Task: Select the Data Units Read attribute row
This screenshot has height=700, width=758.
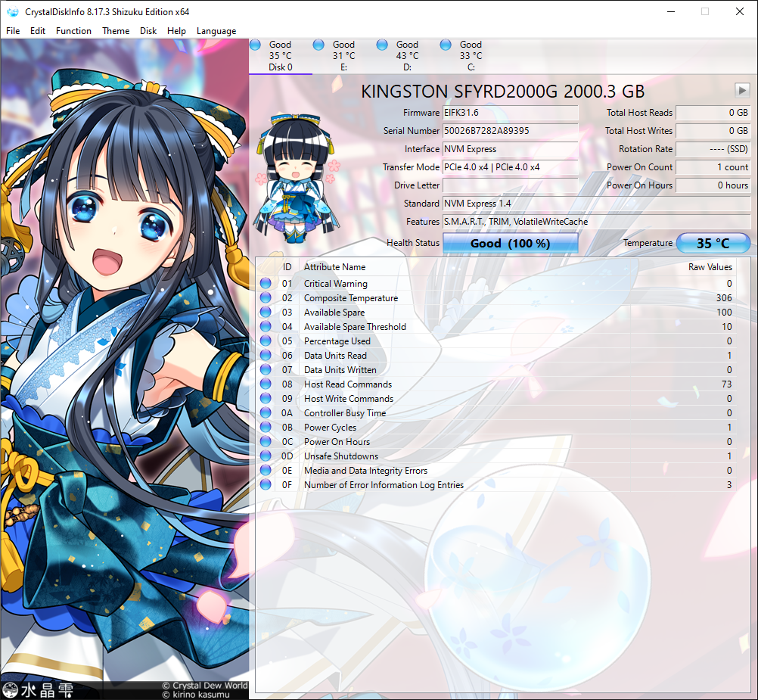Action: click(496, 356)
